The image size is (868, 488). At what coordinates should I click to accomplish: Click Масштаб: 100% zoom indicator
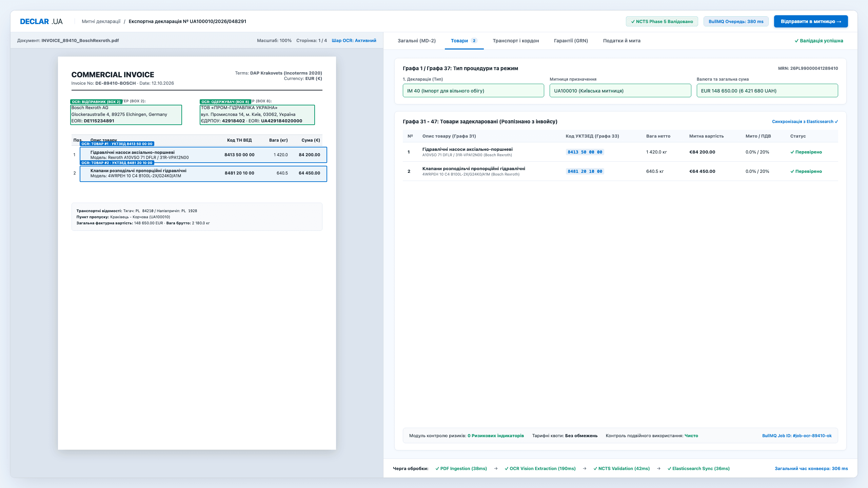click(274, 41)
